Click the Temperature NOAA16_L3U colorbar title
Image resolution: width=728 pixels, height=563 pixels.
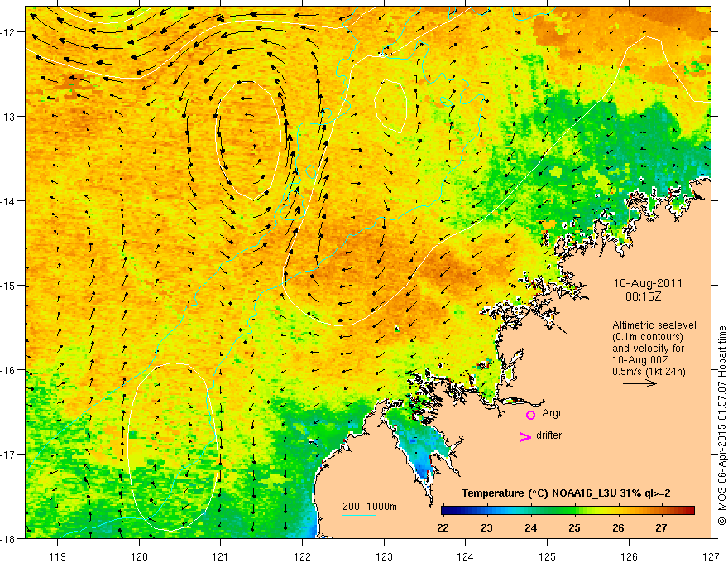tap(566, 493)
